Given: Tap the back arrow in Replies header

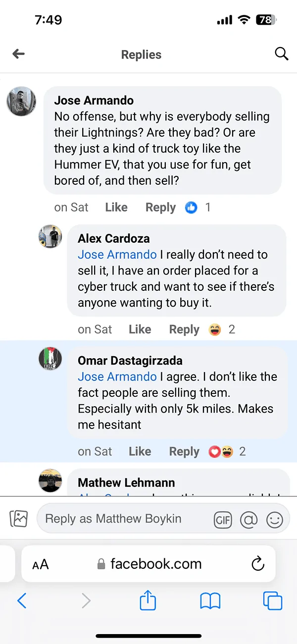Looking at the screenshot, I should click(19, 54).
